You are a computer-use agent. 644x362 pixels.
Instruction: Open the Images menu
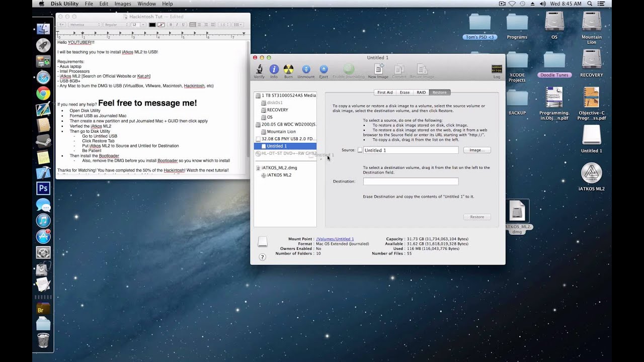pos(123,4)
